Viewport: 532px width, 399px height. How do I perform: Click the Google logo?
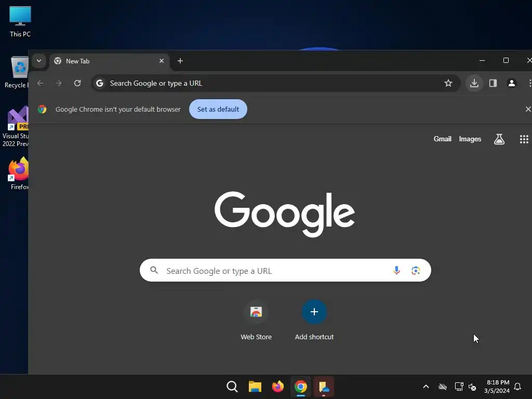tap(285, 214)
